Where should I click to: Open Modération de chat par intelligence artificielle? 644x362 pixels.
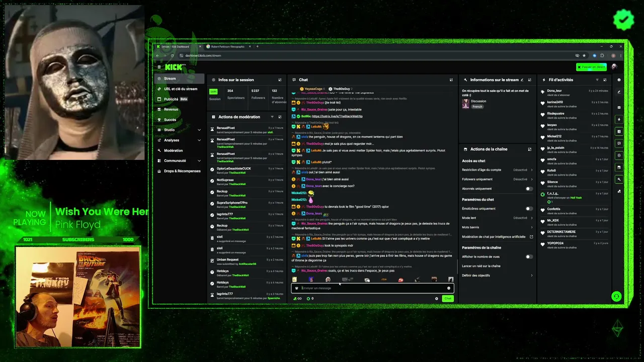point(497,237)
